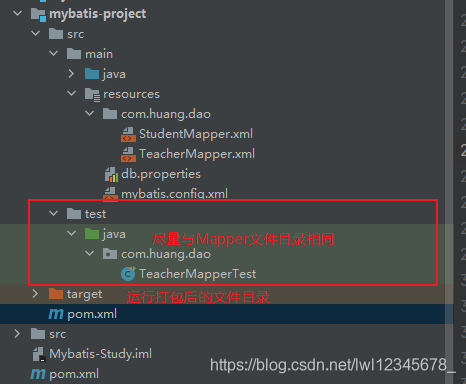Click the TeacherMapperTest class icon
The image size is (466, 384).
point(128,274)
